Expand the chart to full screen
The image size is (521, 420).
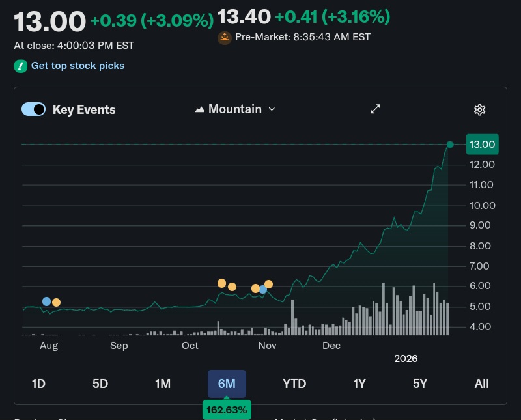pyautogui.click(x=375, y=109)
